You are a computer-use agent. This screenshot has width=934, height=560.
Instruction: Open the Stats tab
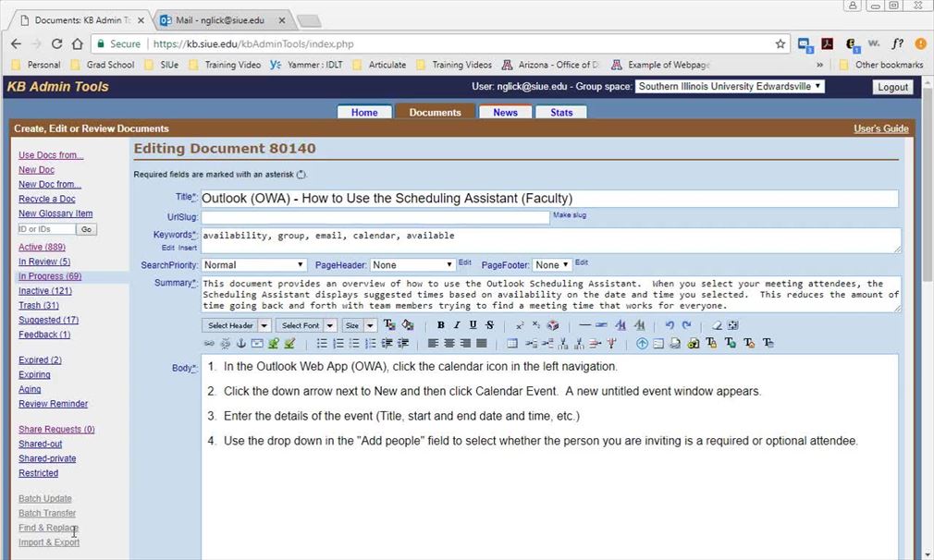(561, 112)
